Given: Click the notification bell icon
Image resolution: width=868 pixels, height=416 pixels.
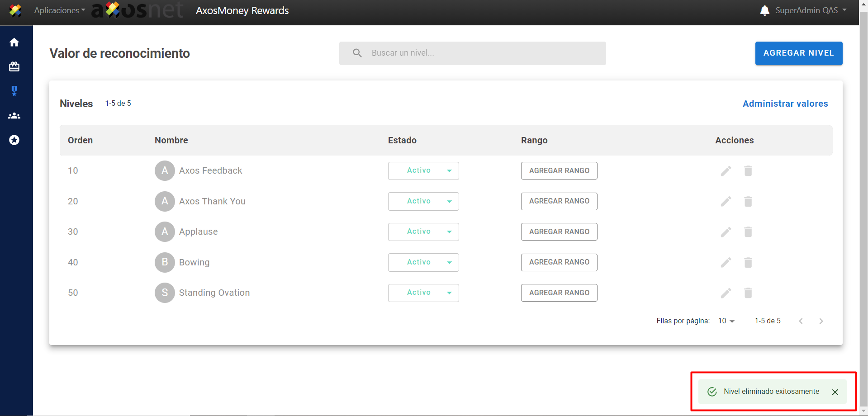Looking at the screenshot, I should point(764,10).
